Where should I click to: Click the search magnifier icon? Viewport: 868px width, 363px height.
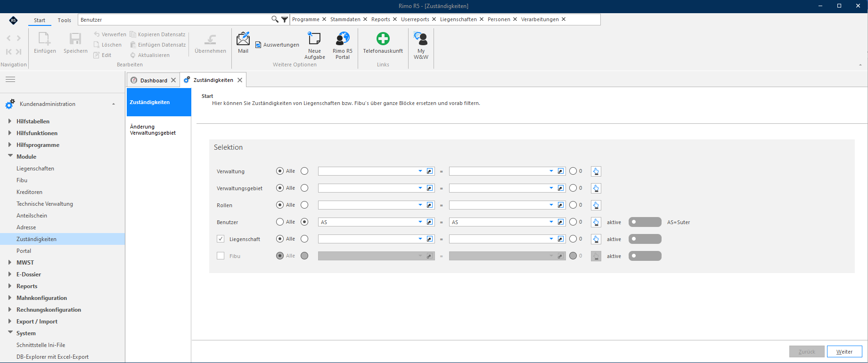click(x=275, y=19)
